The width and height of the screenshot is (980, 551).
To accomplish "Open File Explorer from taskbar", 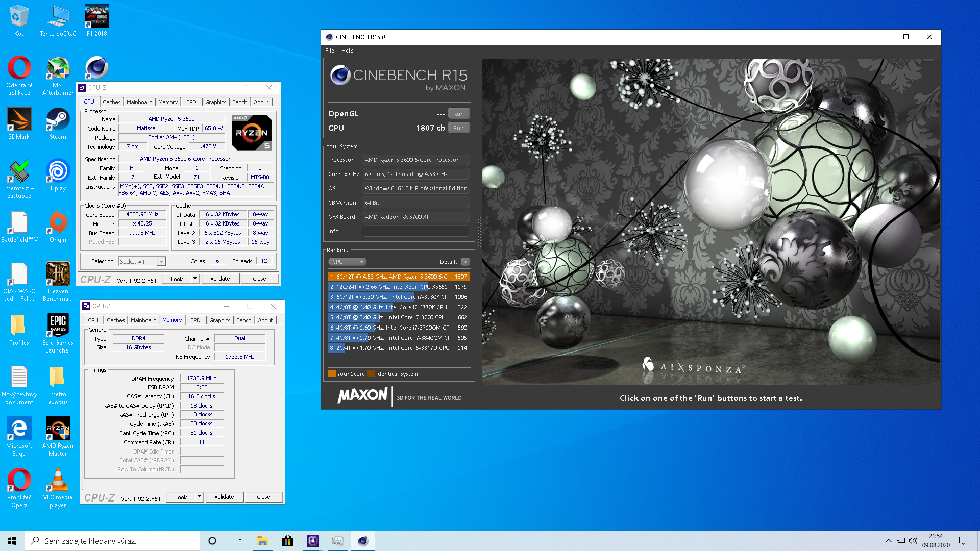I will [x=262, y=541].
